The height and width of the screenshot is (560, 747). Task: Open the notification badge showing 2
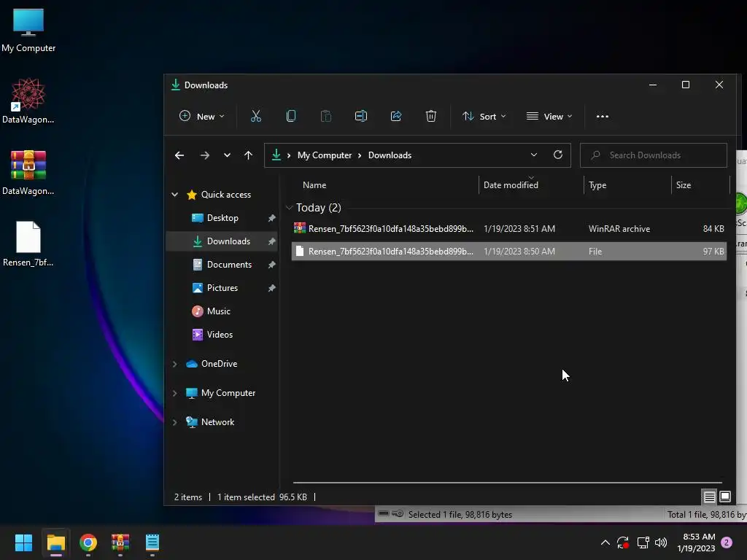click(x=727, y=542)
